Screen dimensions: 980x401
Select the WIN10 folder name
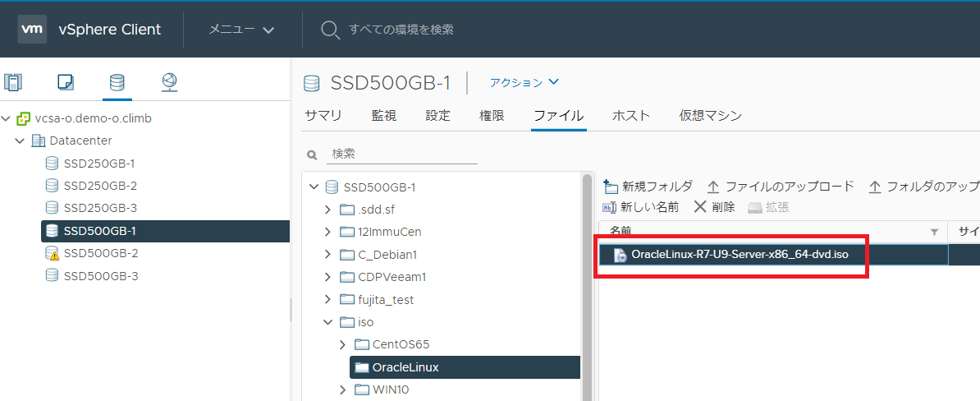point(391,389)
